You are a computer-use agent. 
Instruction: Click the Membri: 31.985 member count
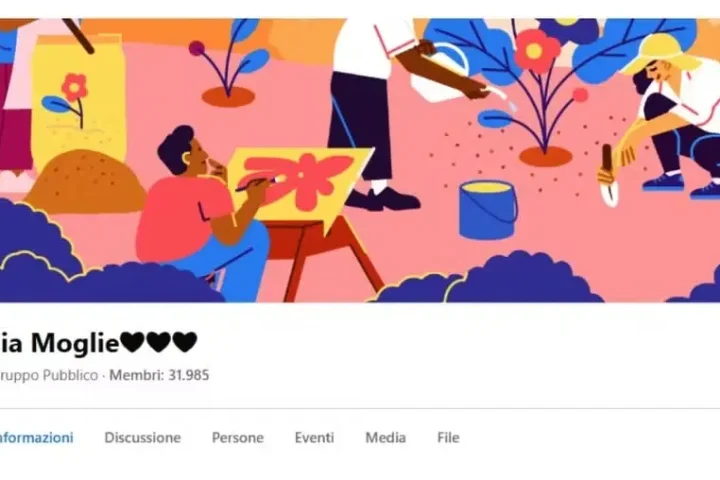(x=159, y=375)
